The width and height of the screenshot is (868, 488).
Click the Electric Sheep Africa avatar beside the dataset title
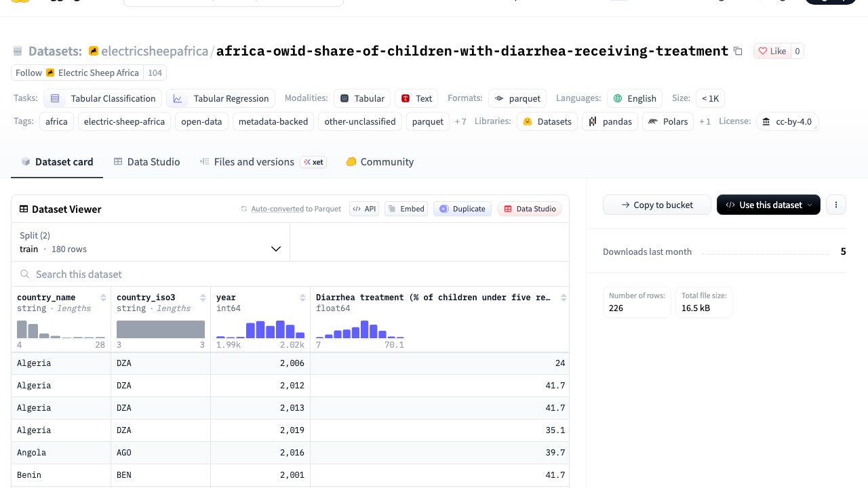click(x=94, y=51)
